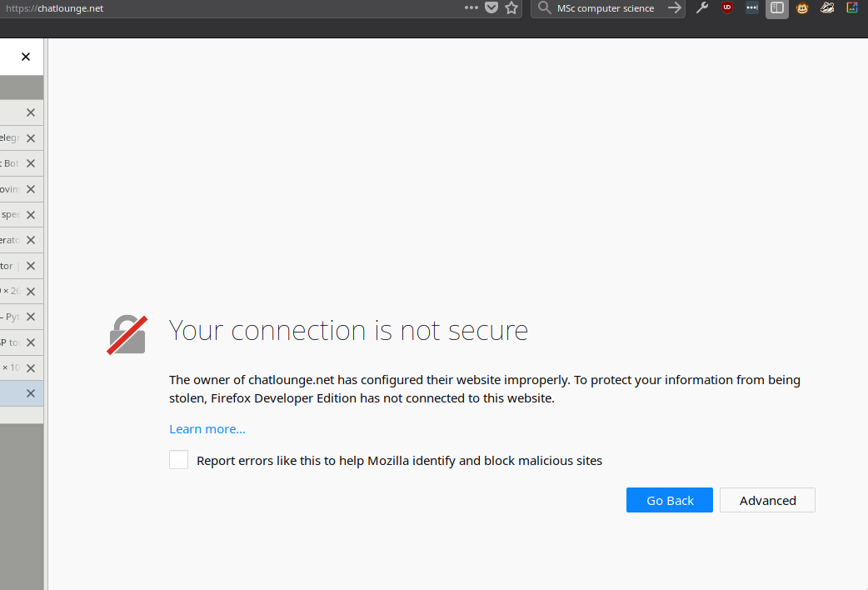Open the page actions three-dot menu
The width and height of the screenshot is (868, 590).
[x=471, y=7]
